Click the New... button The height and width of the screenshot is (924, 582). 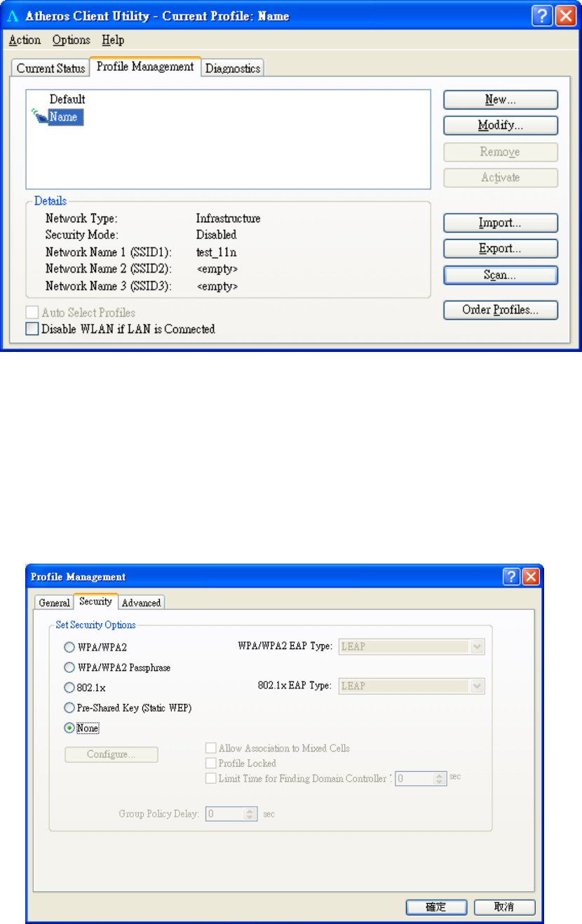coord(501,100)
